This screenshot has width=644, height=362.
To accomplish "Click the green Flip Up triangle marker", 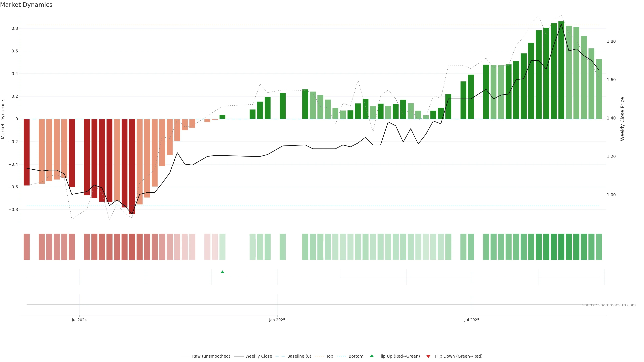I will (x=222, y=272).
